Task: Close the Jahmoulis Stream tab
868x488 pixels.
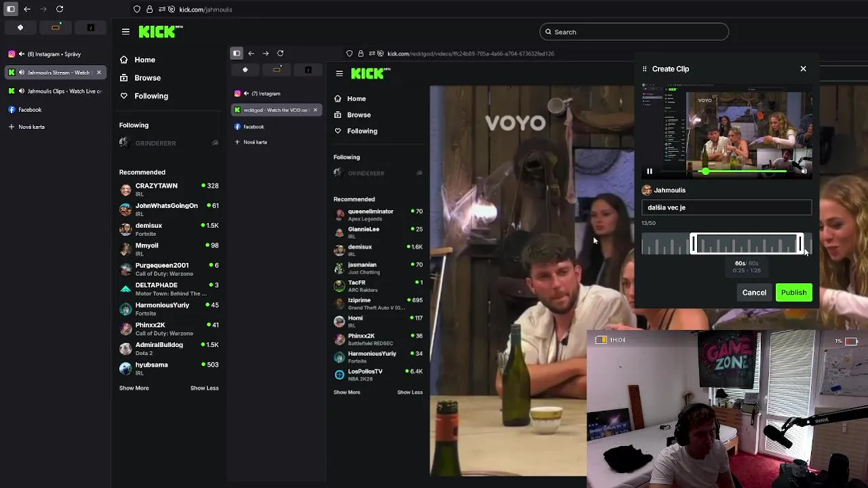Action: (x=98, y=73)
